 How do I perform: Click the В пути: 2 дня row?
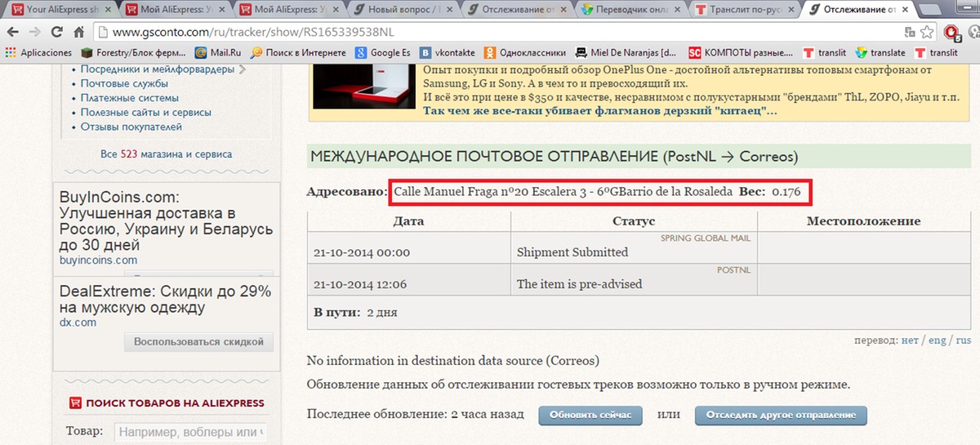[x=638, y=313]
